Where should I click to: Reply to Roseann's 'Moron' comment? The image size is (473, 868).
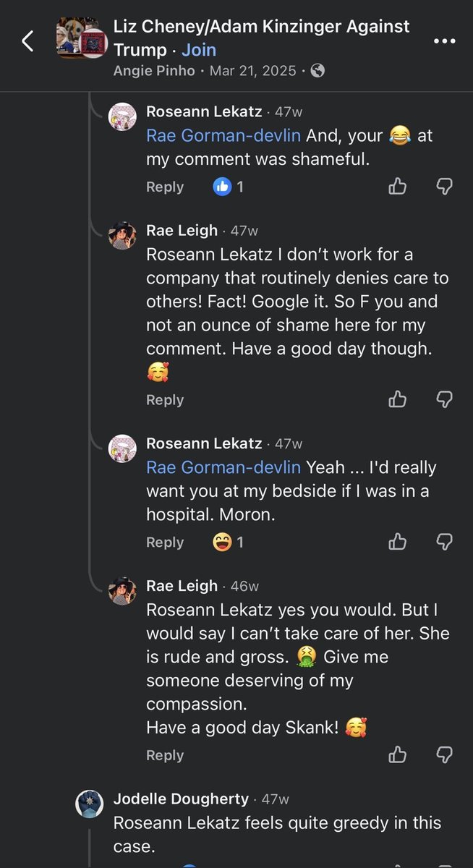click(165, 542)
